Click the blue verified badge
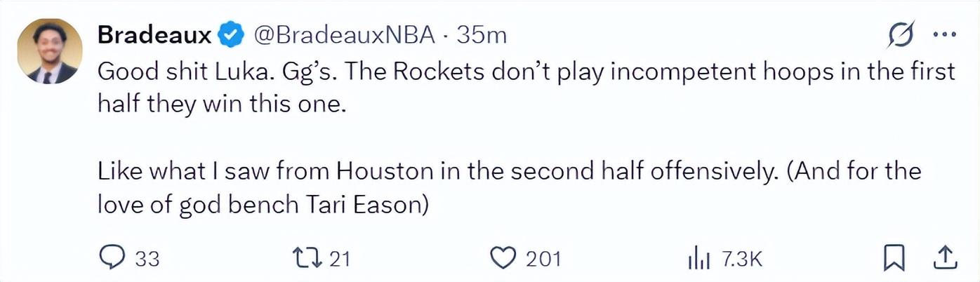The width and height of the screenshot is (980, 282). [x=231, y=34]
